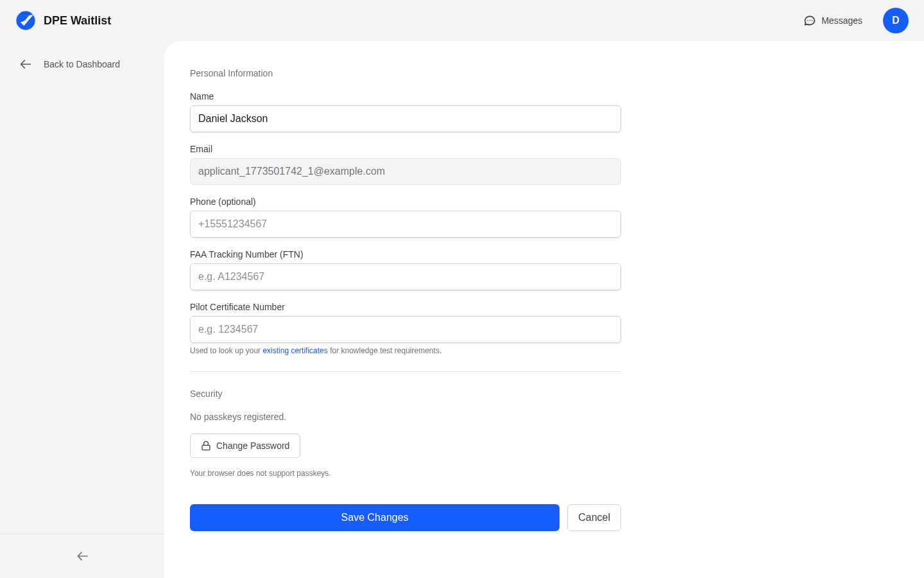Click the DPE Waitlist checkmark logo
Screen dimensions: 924x578
[26, 20]
